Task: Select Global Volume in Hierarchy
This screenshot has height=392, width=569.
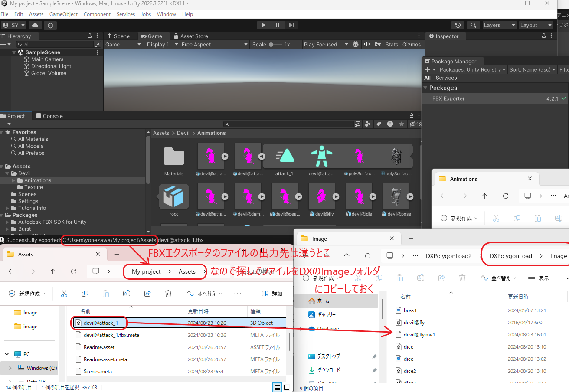Action: pos(49,73)
